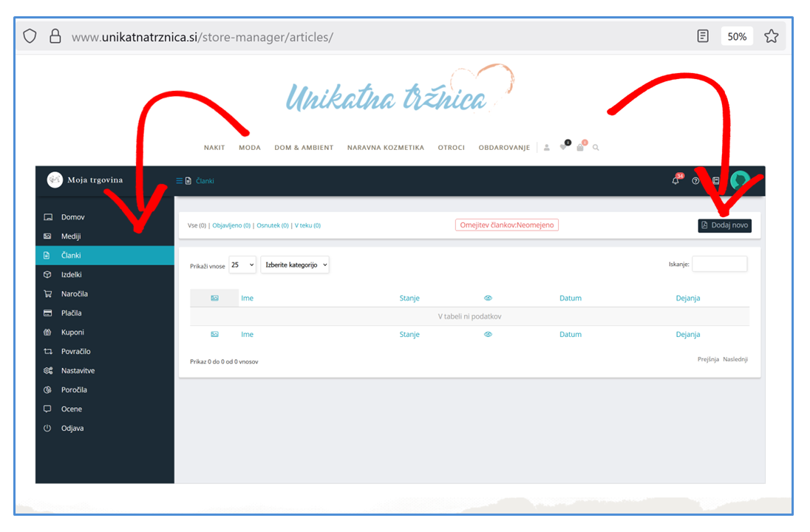Select Naročila from the sidebar
This screenshot has width=810, height=532.
point(74,294)
